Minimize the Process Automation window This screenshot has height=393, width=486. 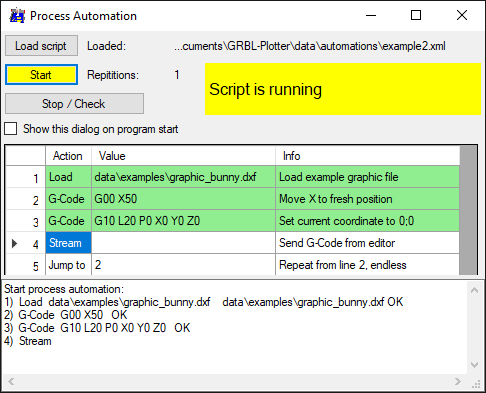[371, 15]
